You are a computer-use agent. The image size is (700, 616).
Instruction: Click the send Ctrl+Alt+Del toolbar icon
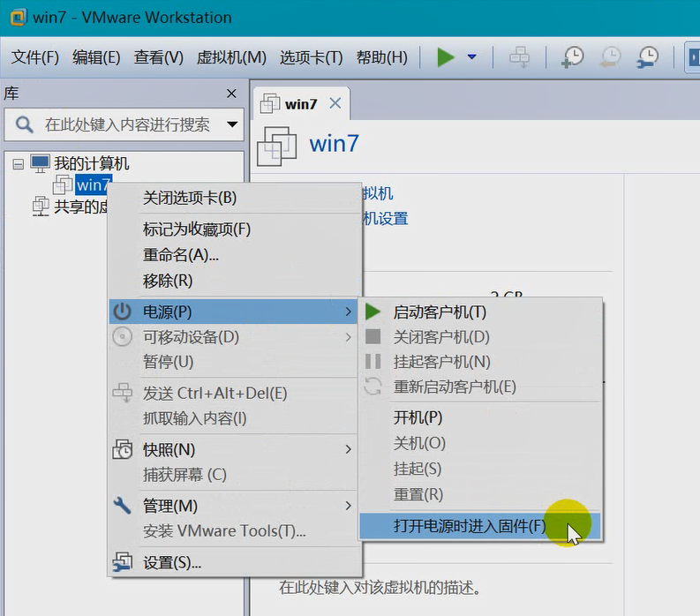coord(520,57)
